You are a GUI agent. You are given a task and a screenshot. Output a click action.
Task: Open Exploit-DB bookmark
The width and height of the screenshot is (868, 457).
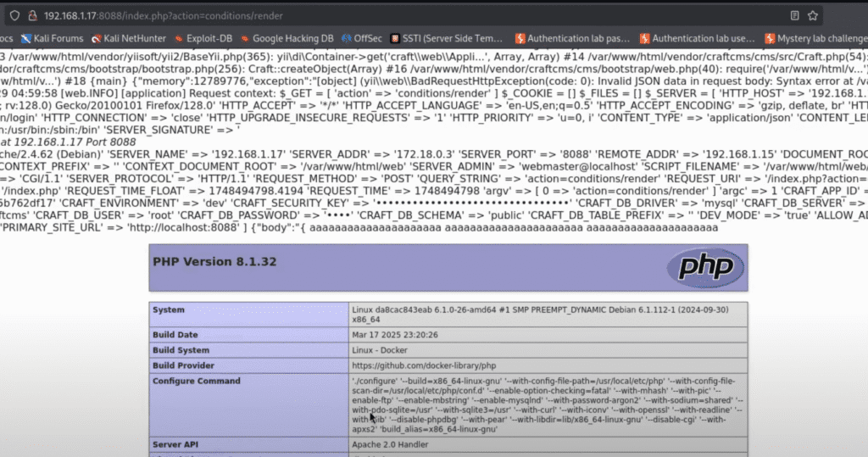pos(203,38)
